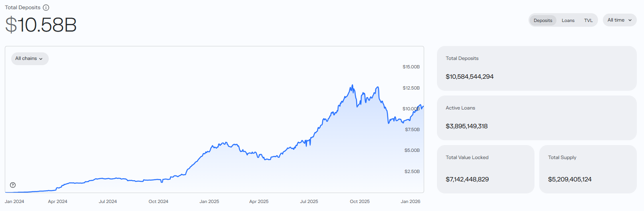Viewport: 644px width, 211px height.
Task: Click the $7,142,448,829 locked value
Action: click(467, 179)
